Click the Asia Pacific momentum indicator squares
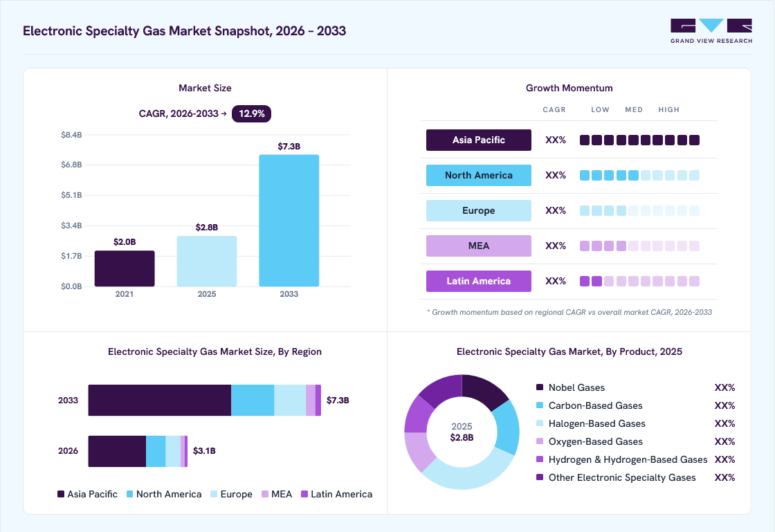The height and width of the screenshot is (532, 775). 639,140
